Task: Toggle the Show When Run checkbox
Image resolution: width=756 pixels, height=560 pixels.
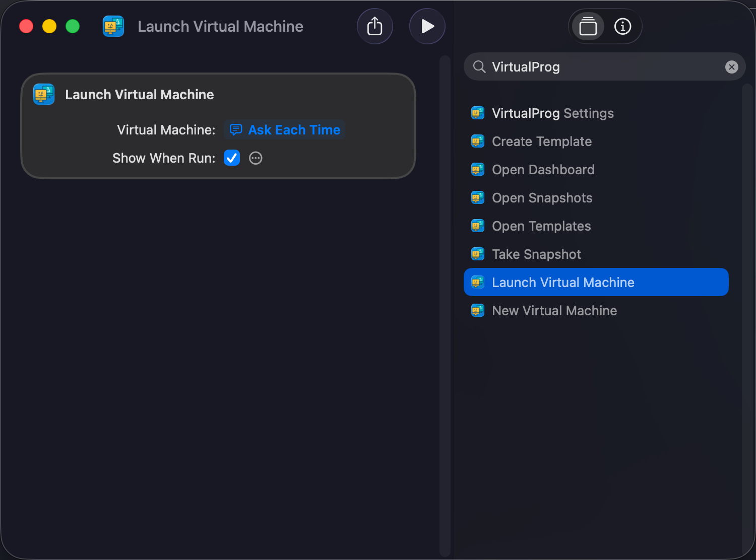Action: [231, 158]
